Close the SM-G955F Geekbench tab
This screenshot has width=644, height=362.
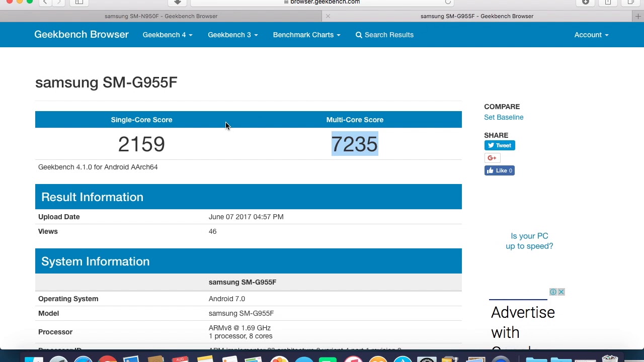click(328, 16)
